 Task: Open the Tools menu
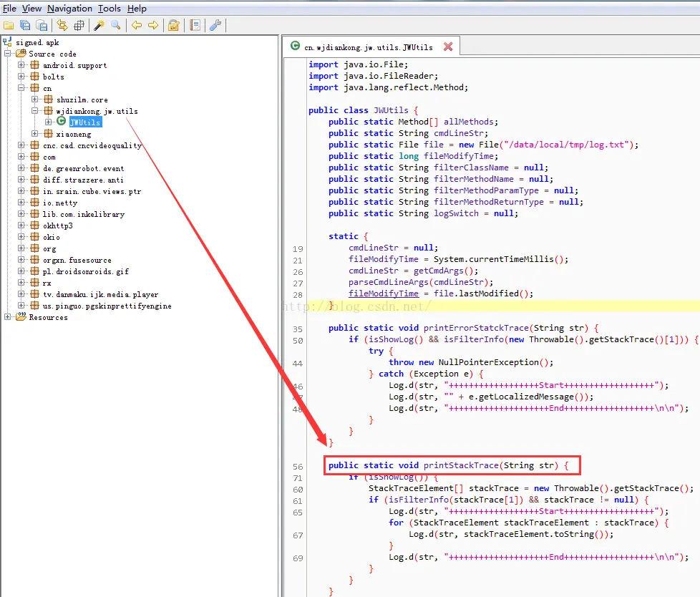coord(110,9)
